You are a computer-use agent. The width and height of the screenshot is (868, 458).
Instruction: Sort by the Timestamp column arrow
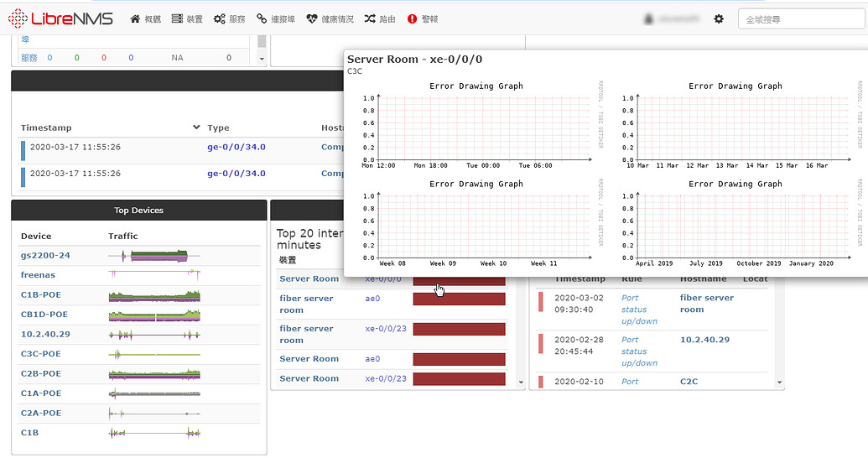(x=196, y=128)
